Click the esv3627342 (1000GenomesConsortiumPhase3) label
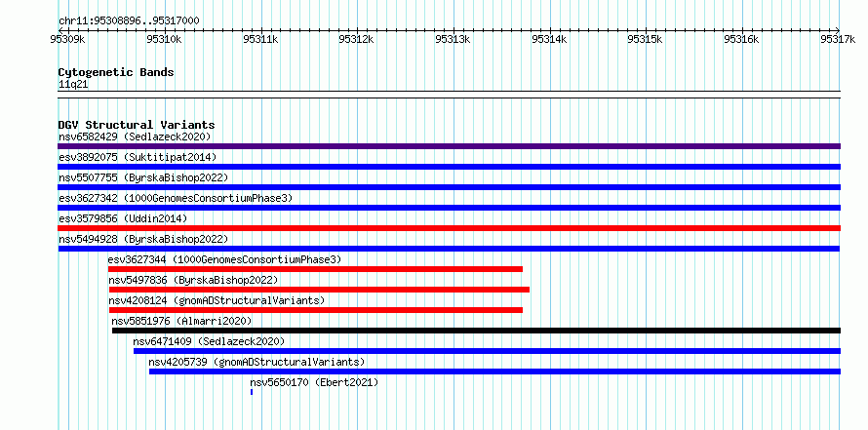Viewport: 868px width, 430px height. pyautogui.click(x=175, y=198)
